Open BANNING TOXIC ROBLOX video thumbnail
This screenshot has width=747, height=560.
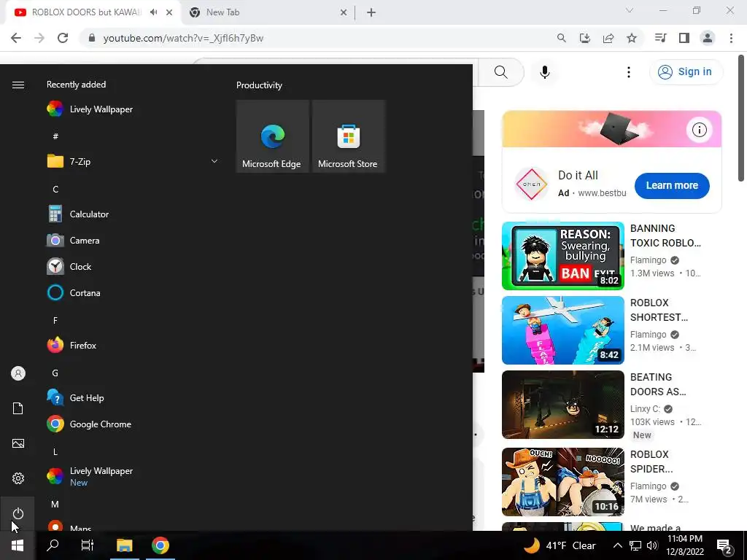pos(562,256)
